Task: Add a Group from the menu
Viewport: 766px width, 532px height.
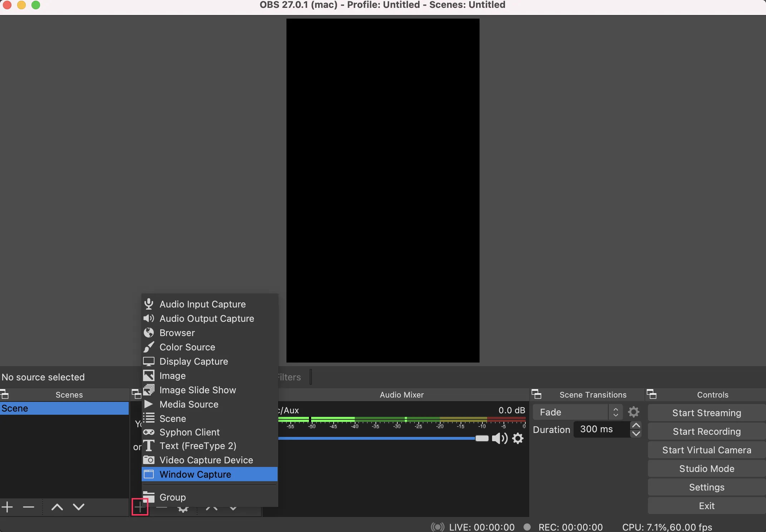Action: point(210,497)
